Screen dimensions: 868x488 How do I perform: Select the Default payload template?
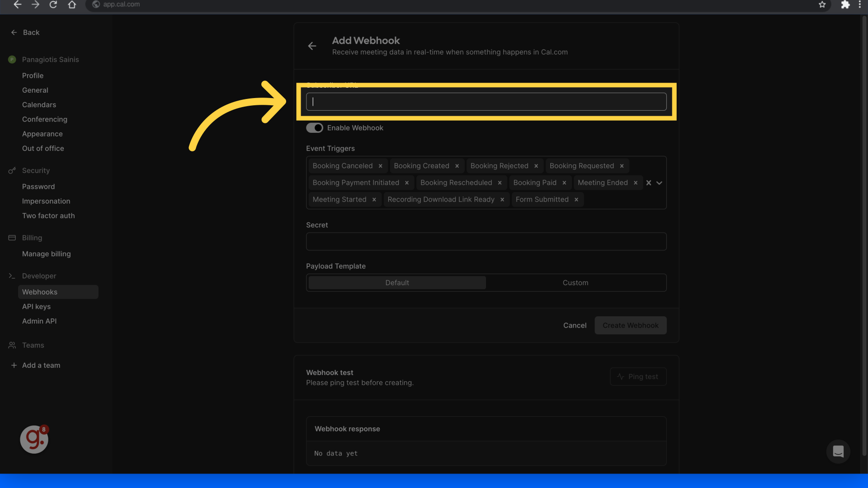397,283
